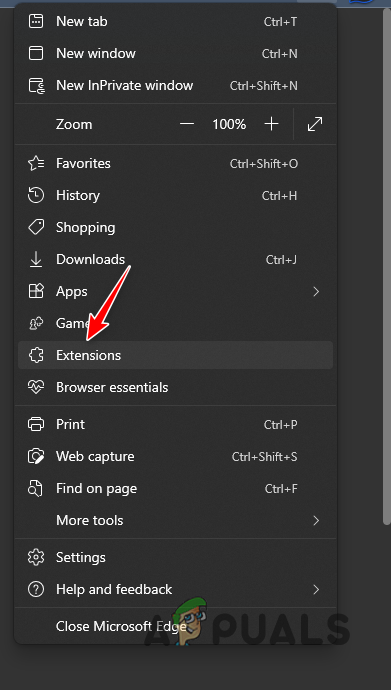Screen dimensions: 391x690
Task: Zoom out with the minus button
Action: click(187, 125)
